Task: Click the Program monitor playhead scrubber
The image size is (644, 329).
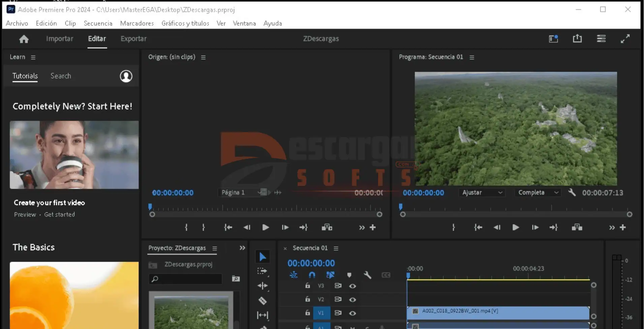Action: pos(401,207)
